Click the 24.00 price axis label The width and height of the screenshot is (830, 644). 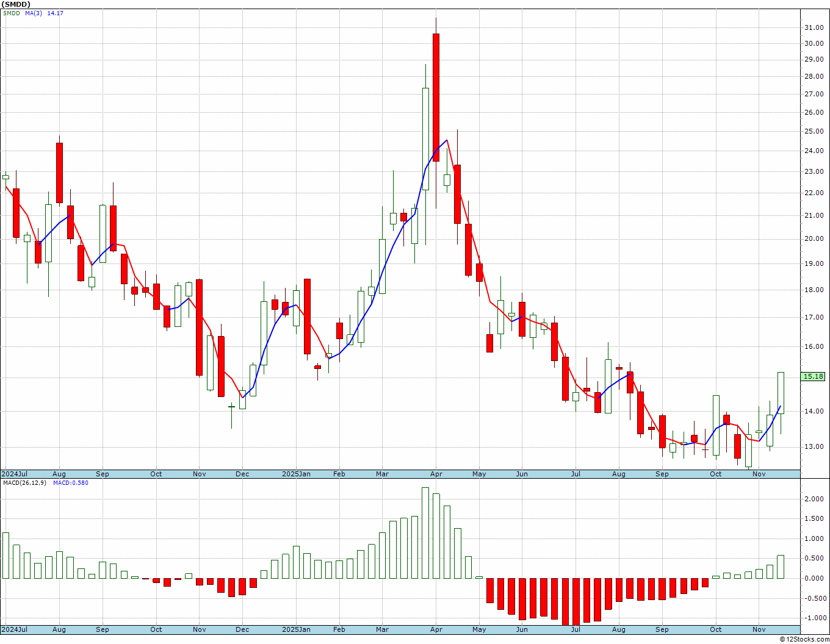814,151
